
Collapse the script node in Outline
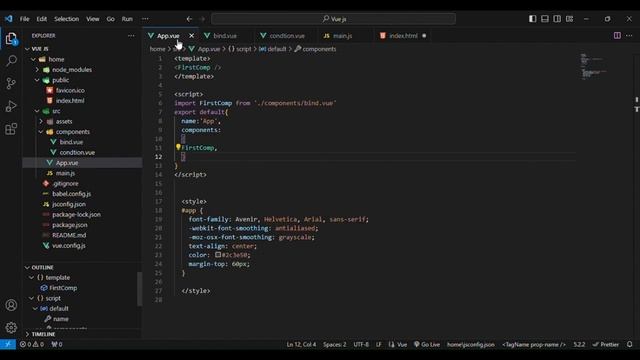pos(32,298)
